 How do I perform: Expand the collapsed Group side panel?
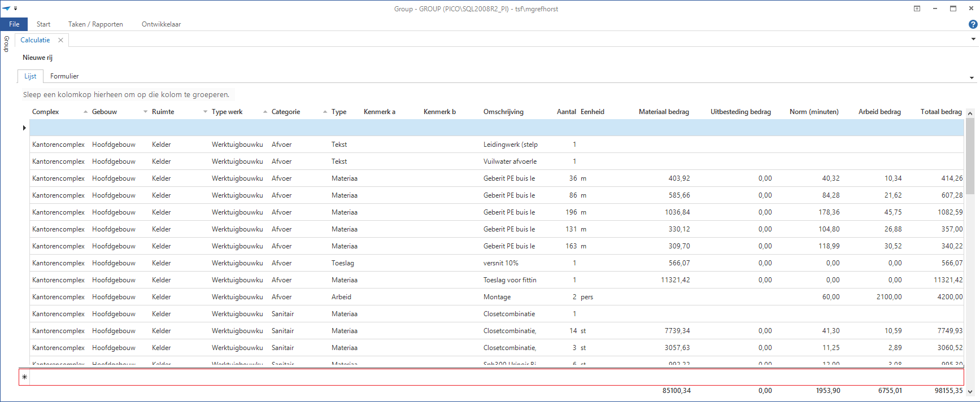tap(7, 44)
